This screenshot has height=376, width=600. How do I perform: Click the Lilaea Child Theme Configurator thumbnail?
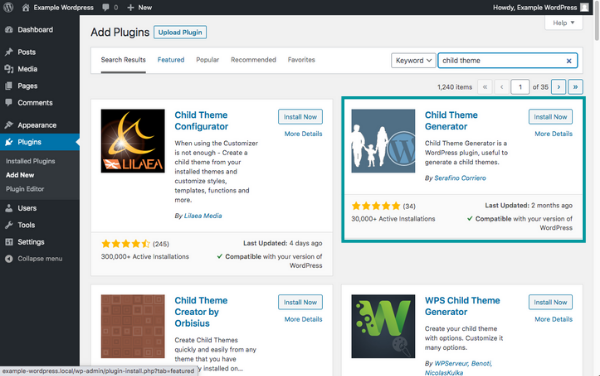point(133,141)
